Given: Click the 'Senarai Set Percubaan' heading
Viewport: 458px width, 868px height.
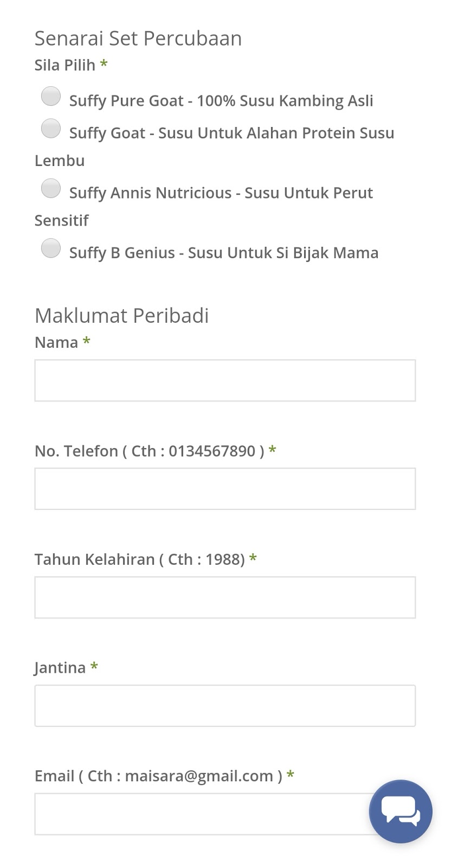Looking at the screenshot, I should pyautogui.click(x=138, y=39).
